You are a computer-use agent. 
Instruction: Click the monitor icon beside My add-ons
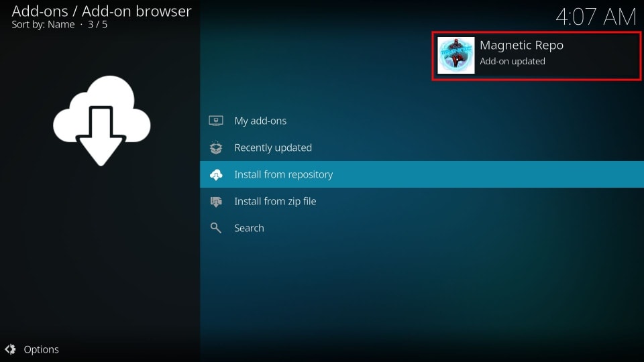pos(215,121)
